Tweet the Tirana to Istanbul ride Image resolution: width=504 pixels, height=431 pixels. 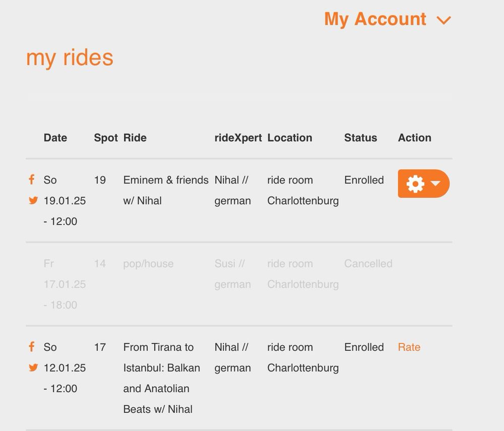point(33,367)
